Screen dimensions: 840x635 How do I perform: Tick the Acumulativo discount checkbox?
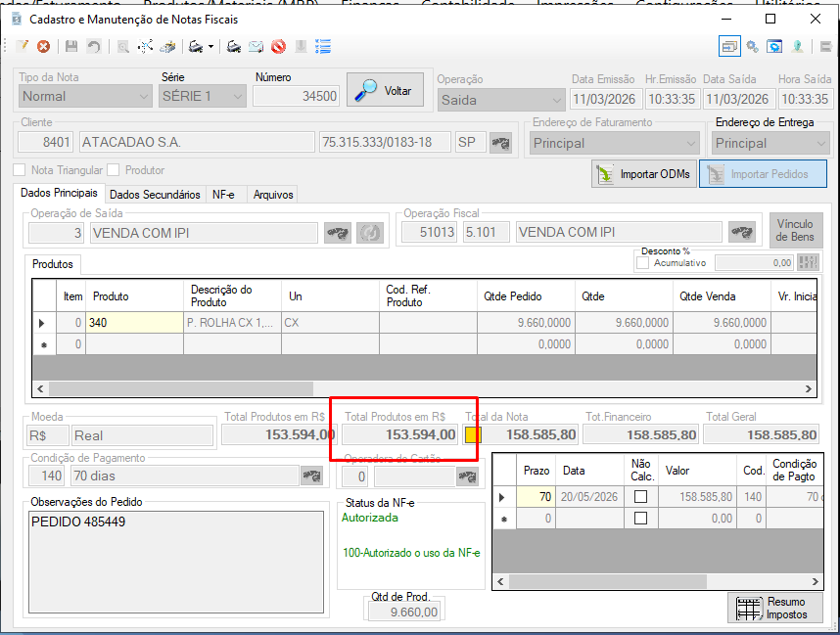[642, 263]
